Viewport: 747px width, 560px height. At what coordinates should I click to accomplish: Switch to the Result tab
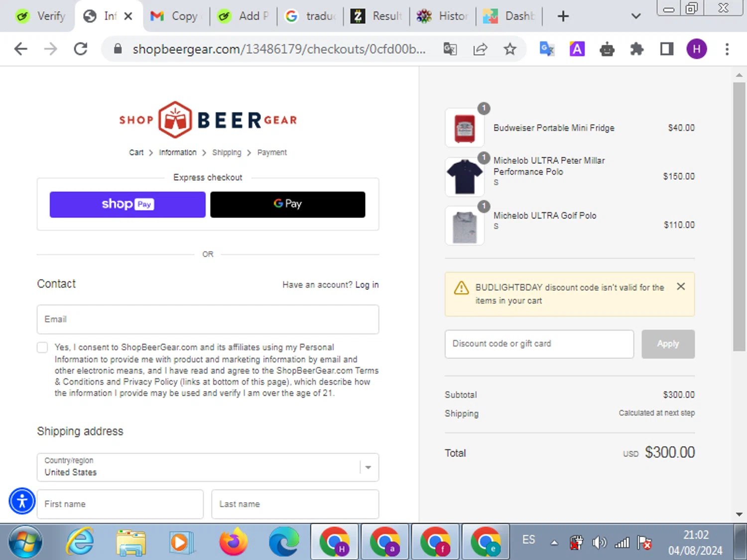[x=376, y=16]
